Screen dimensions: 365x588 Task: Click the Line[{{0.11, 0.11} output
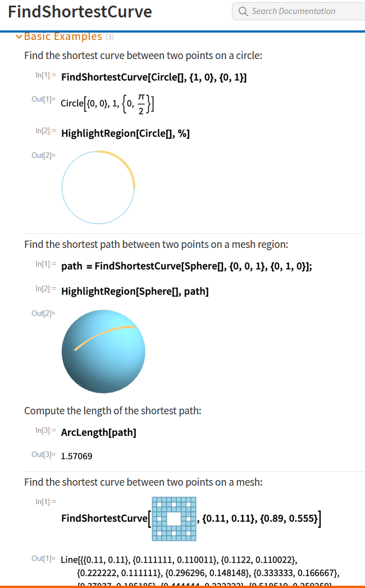[x=95, y=559]
